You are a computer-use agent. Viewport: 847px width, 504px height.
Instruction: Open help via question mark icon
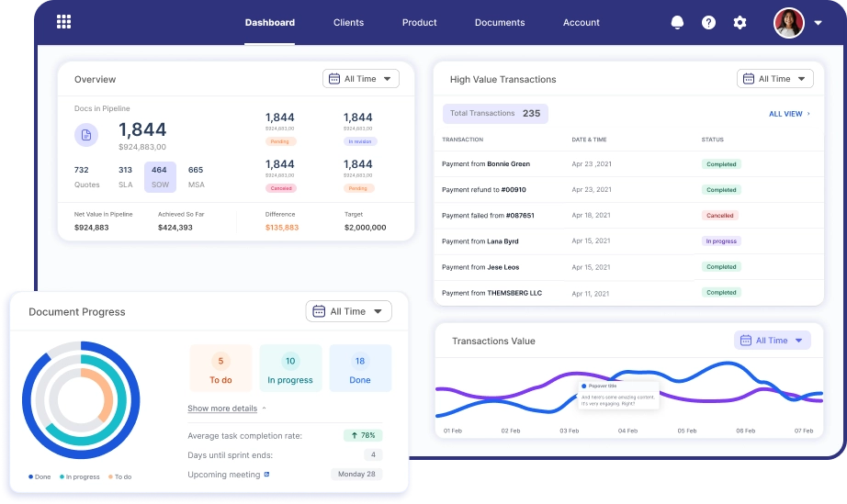[708, 23]
